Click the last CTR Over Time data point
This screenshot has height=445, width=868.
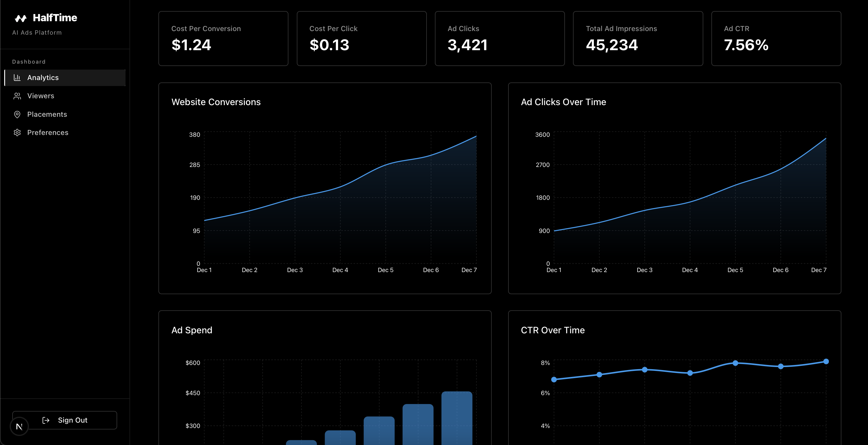pyautogui.click(x=826, y=361)
